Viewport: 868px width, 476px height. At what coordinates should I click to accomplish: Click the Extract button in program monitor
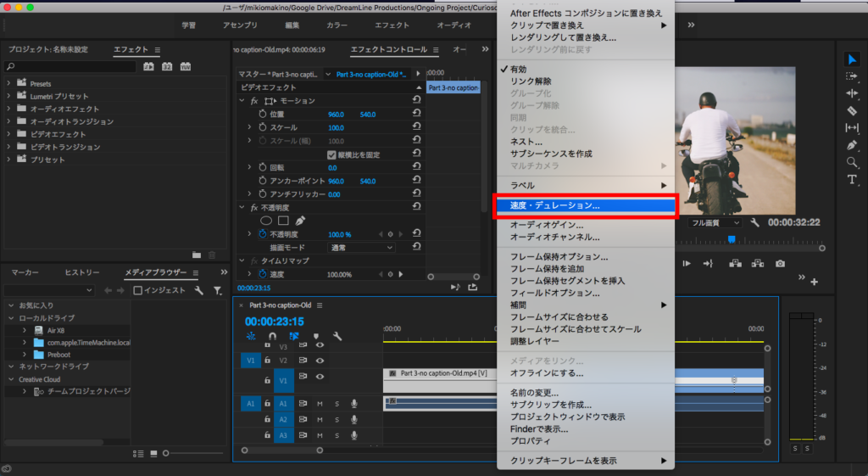coord(758,264)
